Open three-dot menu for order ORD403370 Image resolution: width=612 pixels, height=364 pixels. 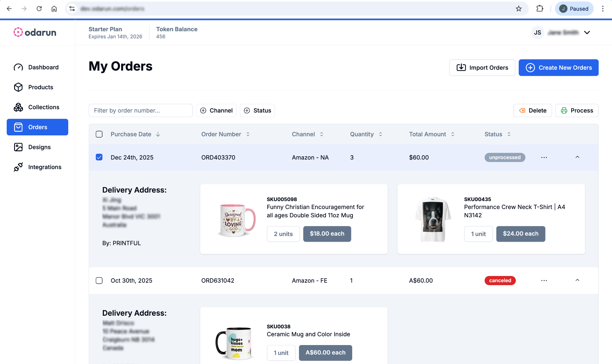tap(544, 157)
